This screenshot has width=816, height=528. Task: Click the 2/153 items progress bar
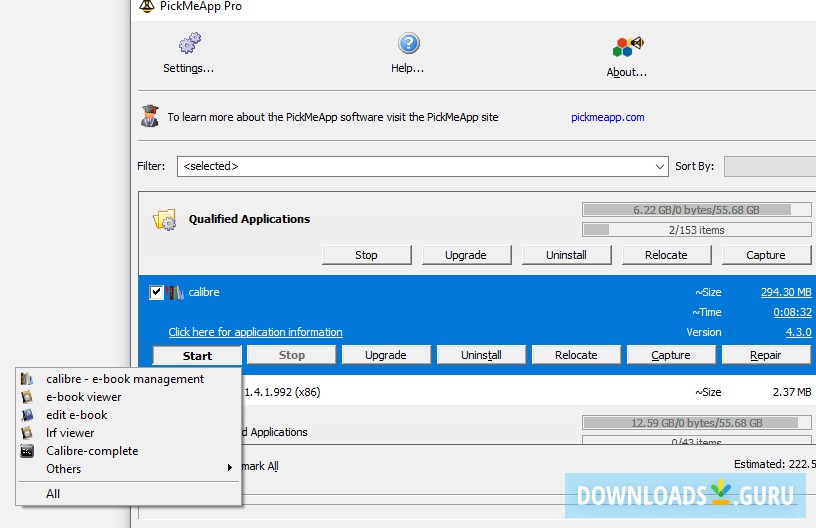point(697,230)
